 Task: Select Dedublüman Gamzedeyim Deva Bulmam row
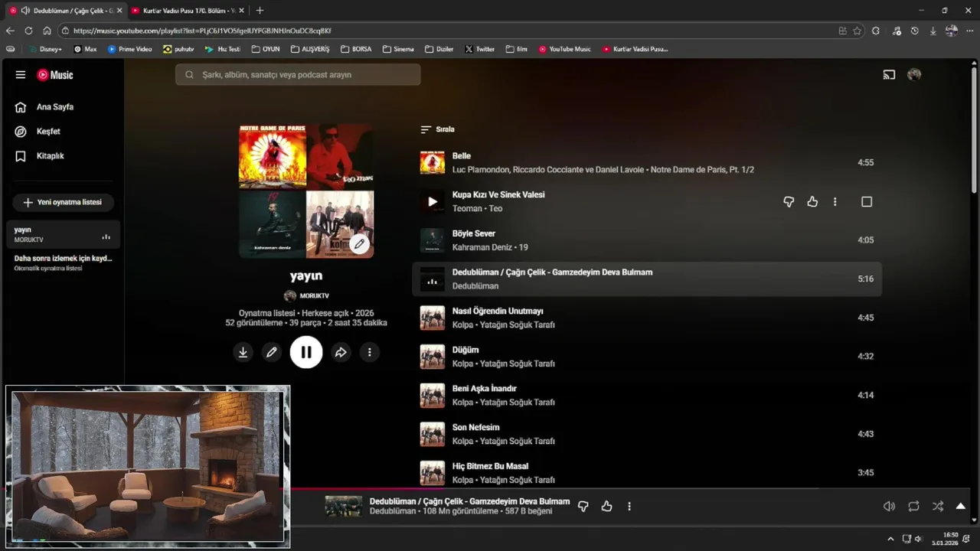tap(646, 279)
